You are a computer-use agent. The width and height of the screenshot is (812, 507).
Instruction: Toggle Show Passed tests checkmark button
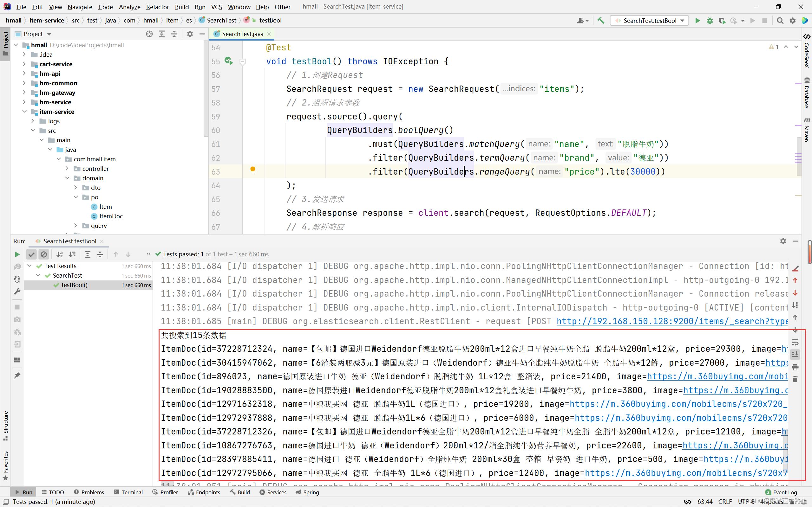pyautogui.click(x=31, y=254)
